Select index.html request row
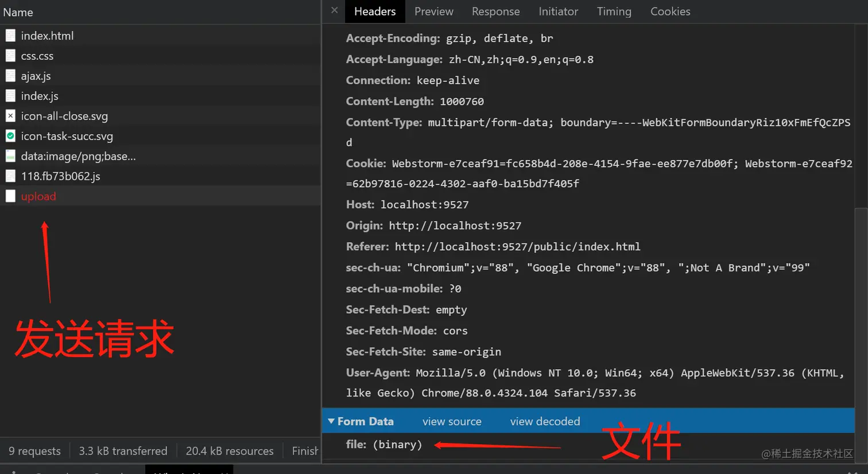Viewport: 868px width, 474px height. [x=160, y=36]
